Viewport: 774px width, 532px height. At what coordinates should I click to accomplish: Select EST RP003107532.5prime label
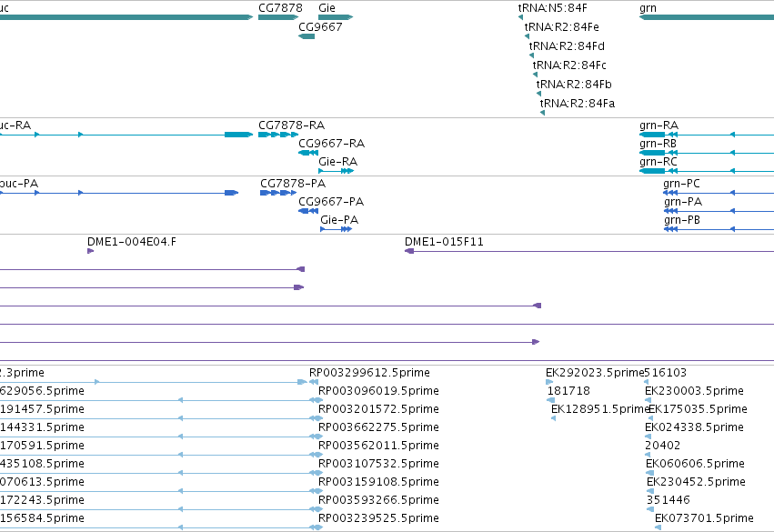[x=378, y=464]
